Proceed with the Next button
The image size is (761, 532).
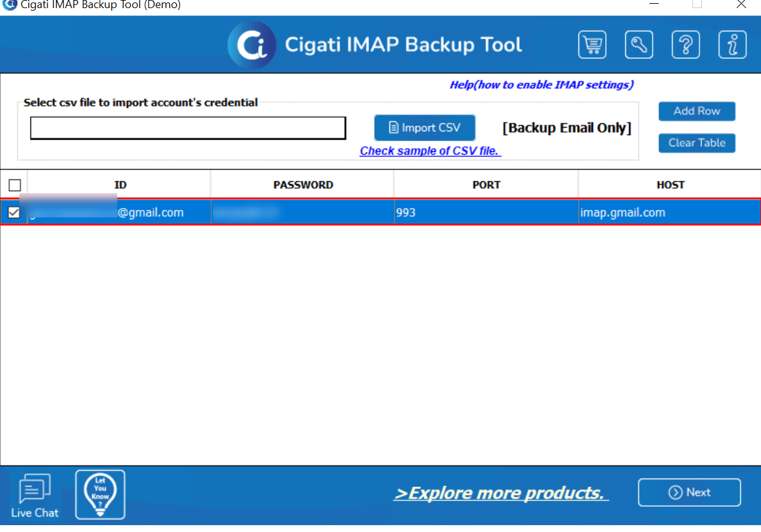tap(689, 492)
